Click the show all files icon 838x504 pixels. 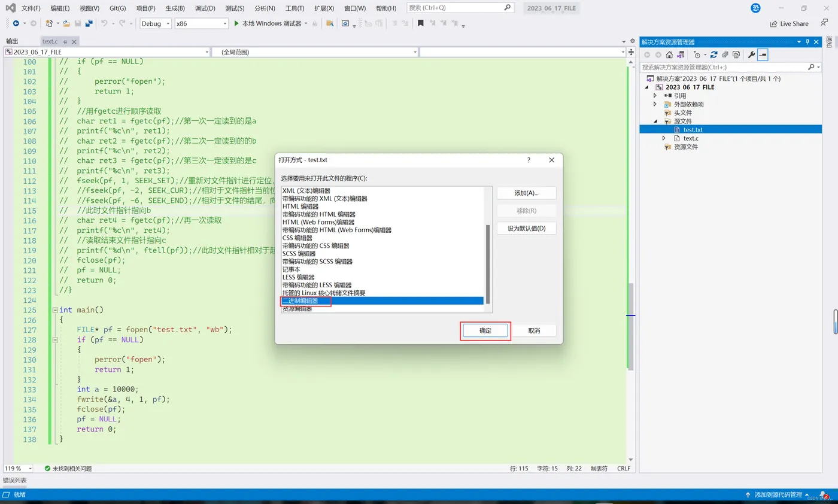click(x=736, y=54)
